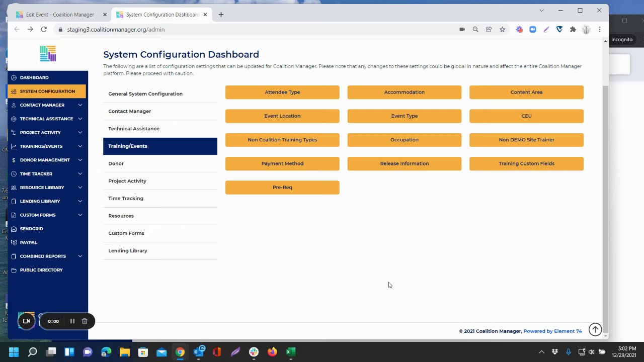The image size is (644, 362).
Task: Click the browser address bar
Action: coord(257,30)
